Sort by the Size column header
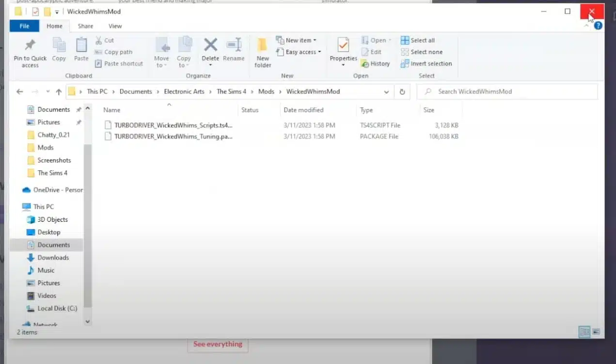Image resolution: width=616 pixels, height=364 pixels. point(429,110)
